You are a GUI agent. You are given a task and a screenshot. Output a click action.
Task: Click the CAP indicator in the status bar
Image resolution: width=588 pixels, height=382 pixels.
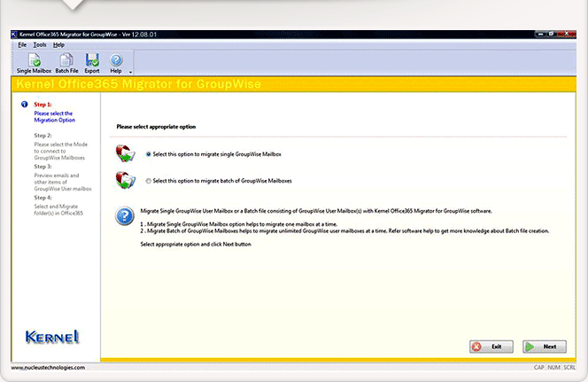[x=539, y=367]
